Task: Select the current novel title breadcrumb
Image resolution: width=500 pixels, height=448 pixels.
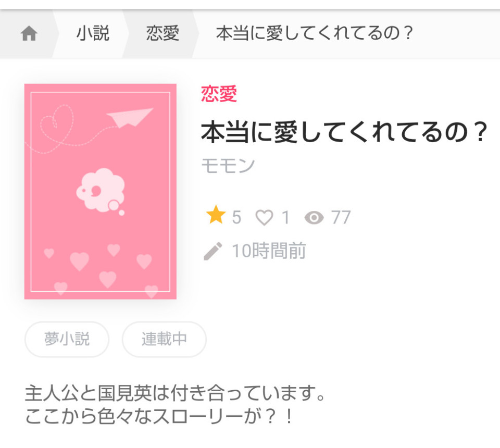Action: click(314, 33)
